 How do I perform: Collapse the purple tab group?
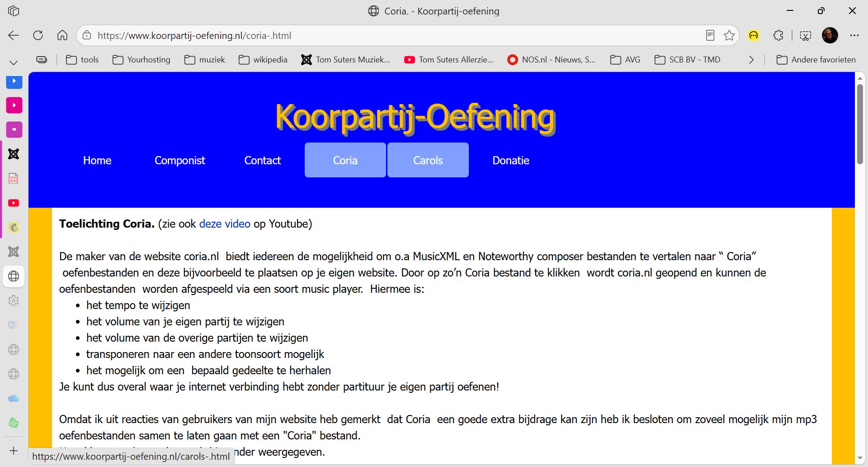14,130
